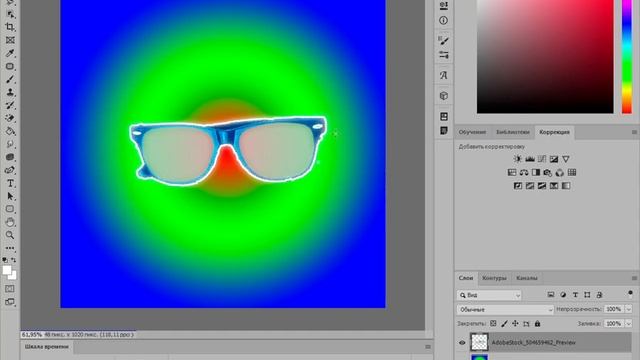Toggle filter for pixel layers

tap(551, 295)
